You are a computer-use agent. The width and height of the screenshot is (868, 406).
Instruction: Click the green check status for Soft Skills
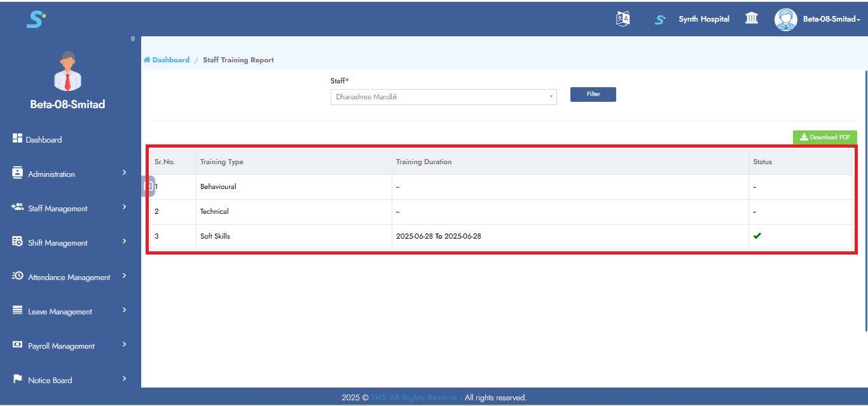click(757, 236)
